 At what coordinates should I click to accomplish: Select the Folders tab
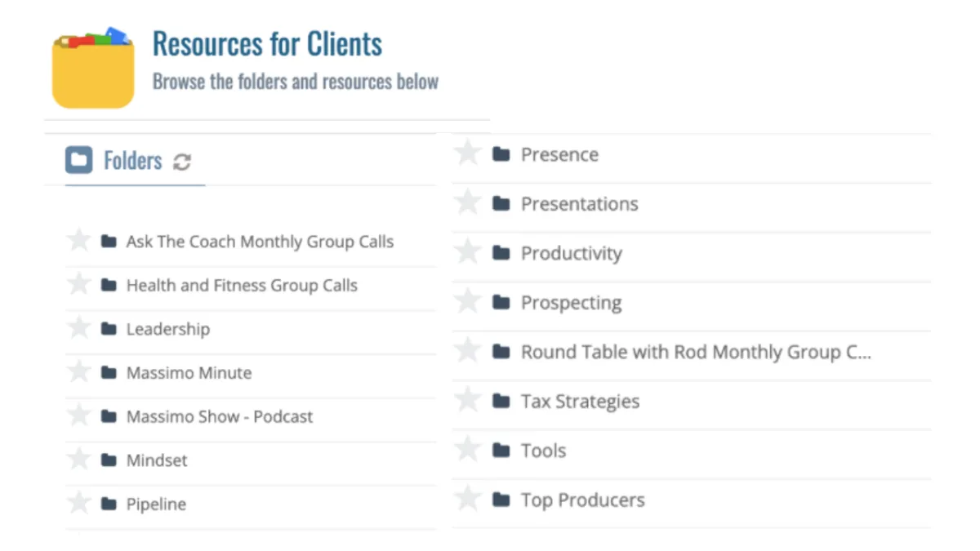[x=135, y=161]
